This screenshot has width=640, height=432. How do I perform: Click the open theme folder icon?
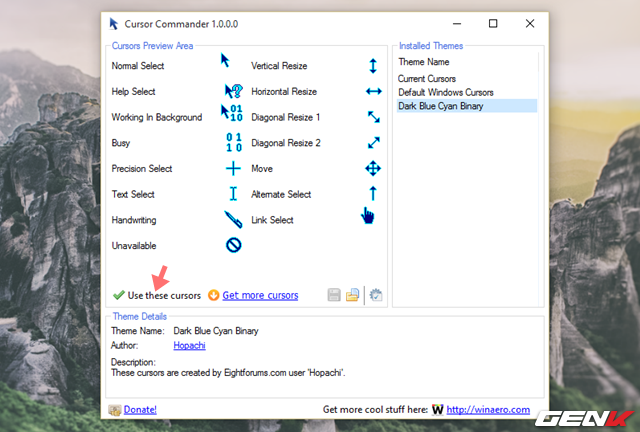352,295
